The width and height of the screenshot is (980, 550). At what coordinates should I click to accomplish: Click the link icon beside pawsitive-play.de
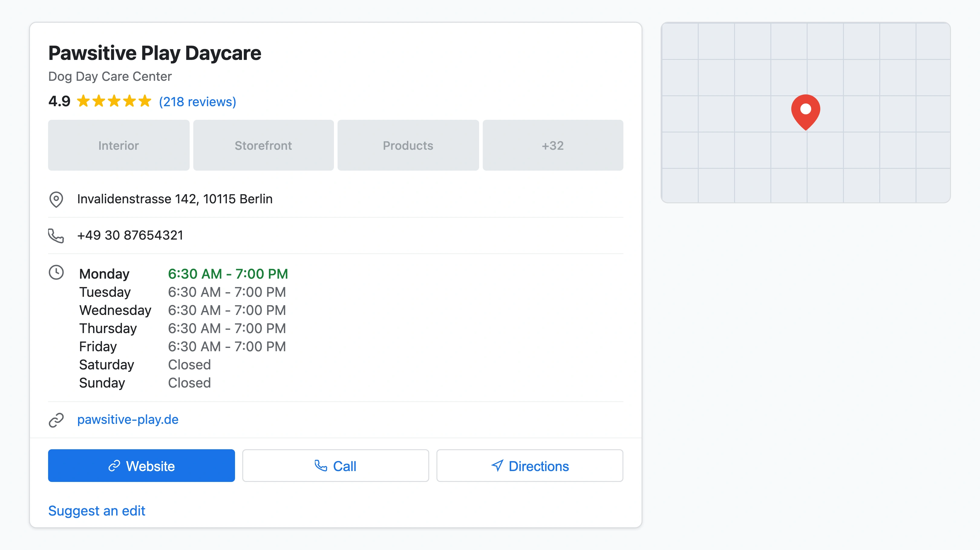tap(56, 420)
